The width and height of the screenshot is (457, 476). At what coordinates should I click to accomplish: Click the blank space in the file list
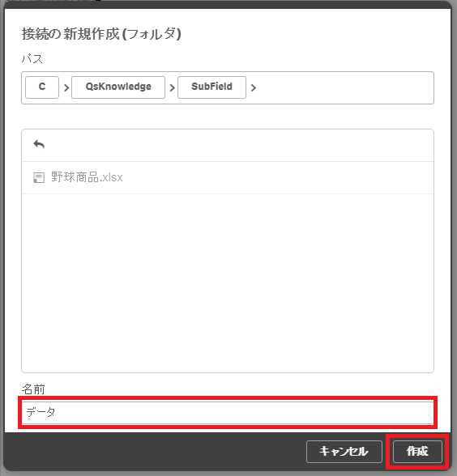228,283
